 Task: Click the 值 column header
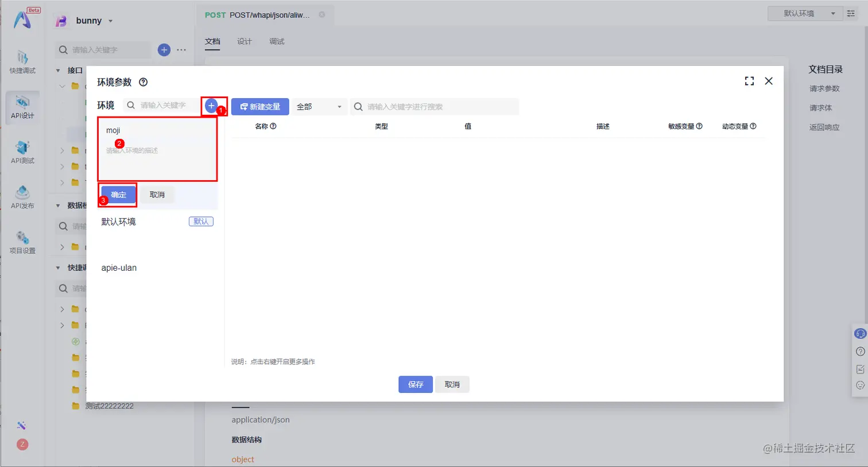pyautogui.click(x=468, y=126)
